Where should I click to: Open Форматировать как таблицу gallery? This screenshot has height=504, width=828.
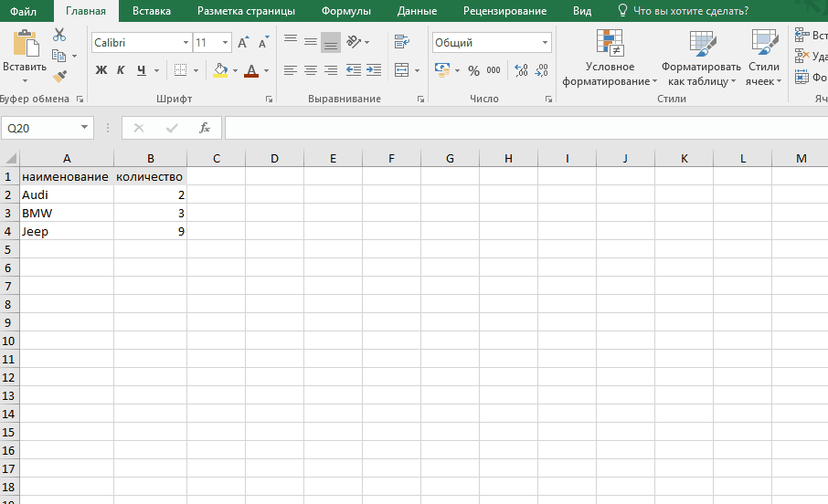[701, 58]
